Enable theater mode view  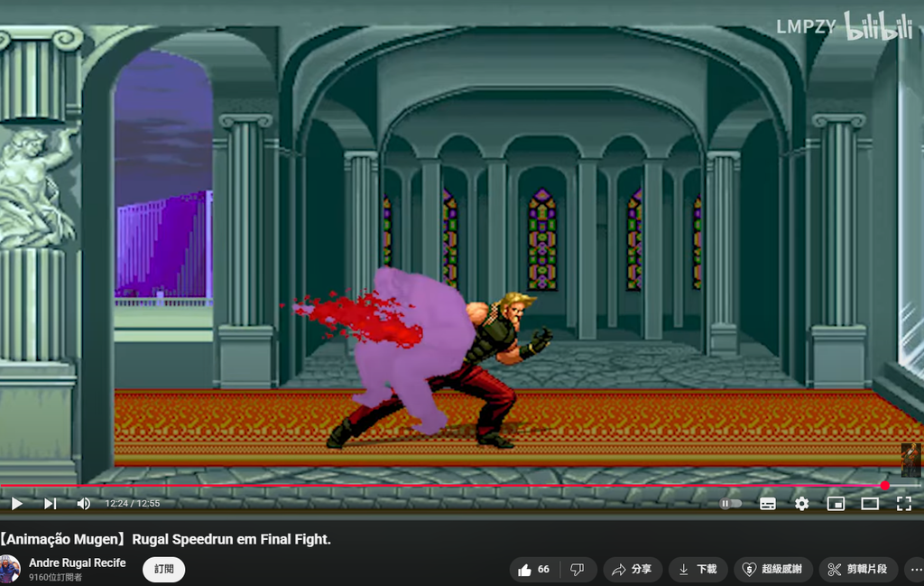(x=870, y=504)
